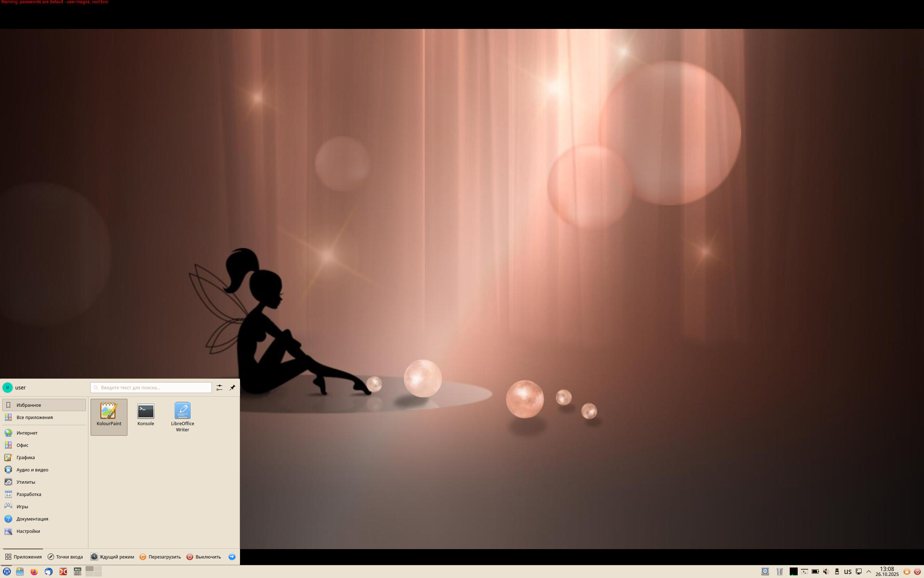
Task: Select the Избранное category
Action: coord(44,405)
